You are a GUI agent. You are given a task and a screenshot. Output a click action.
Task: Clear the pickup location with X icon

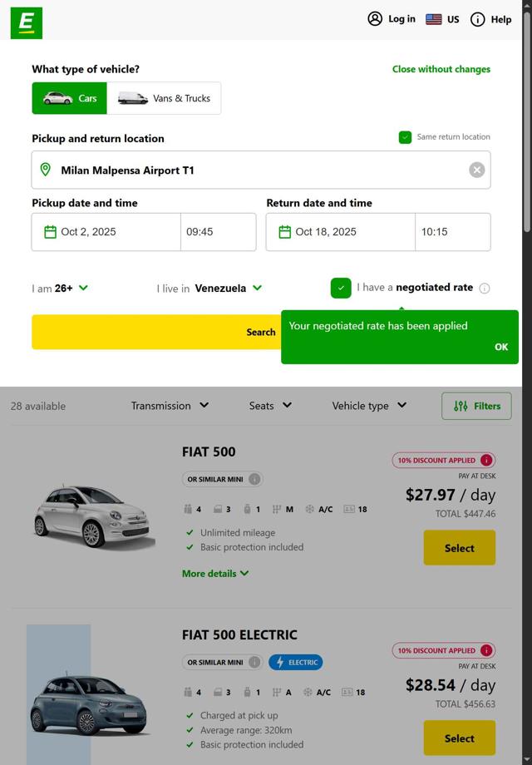[x=476, y=170]
